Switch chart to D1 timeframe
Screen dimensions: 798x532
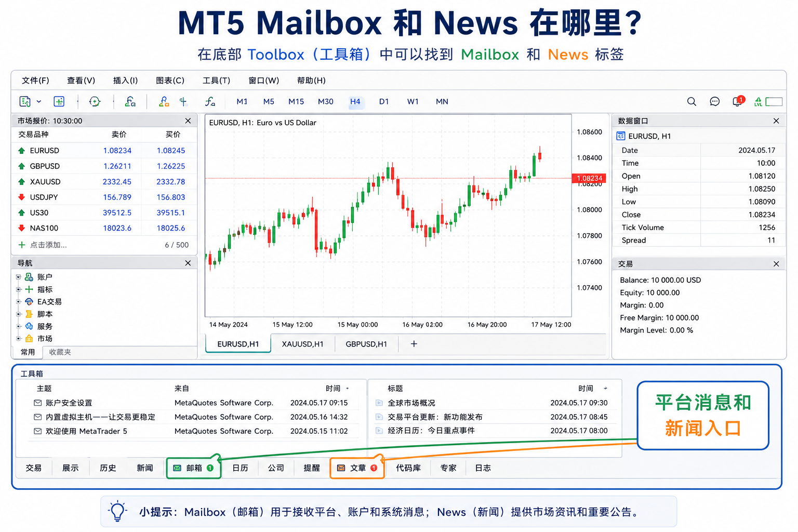click(x=384, y=102)
